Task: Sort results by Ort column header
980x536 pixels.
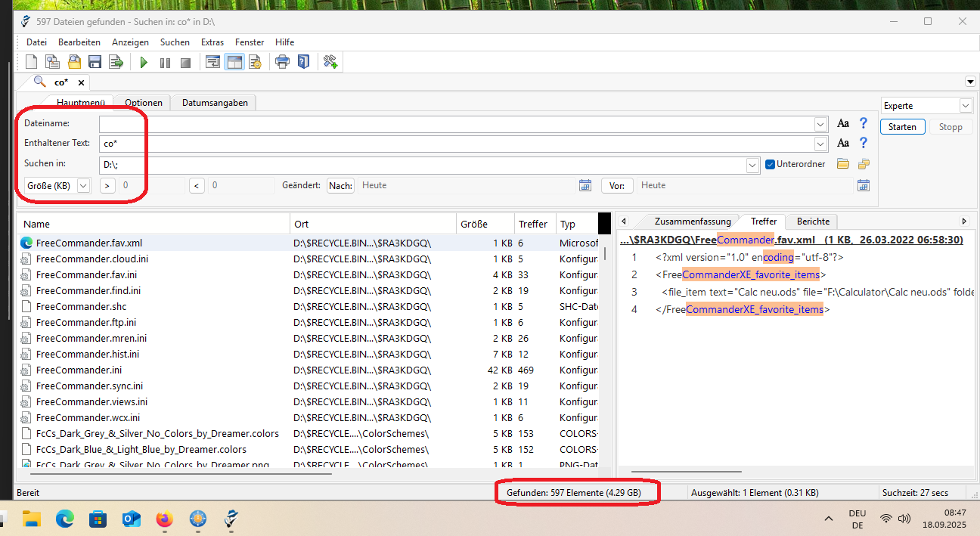Action: point(374,224)
